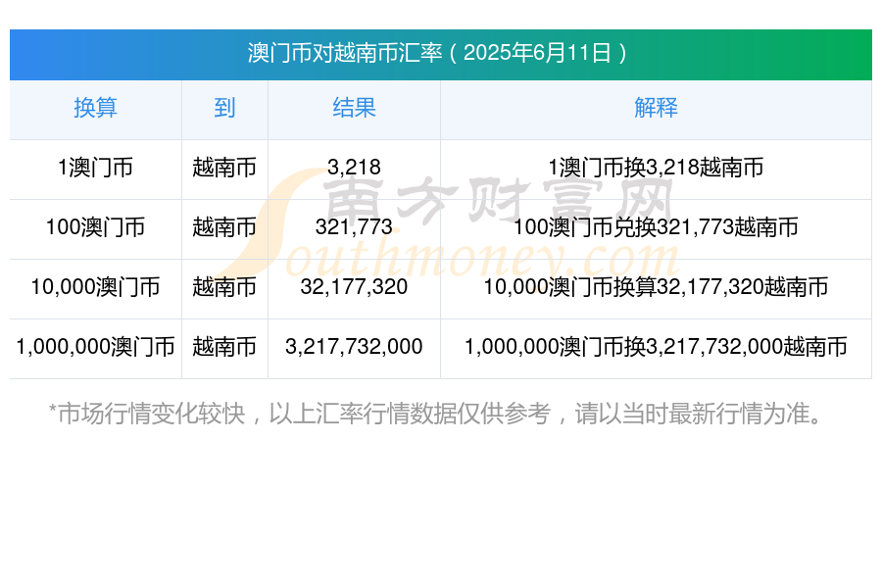
Task: Click 越南币 in the 10,000澳门币 row
Action: pos(224,287)
